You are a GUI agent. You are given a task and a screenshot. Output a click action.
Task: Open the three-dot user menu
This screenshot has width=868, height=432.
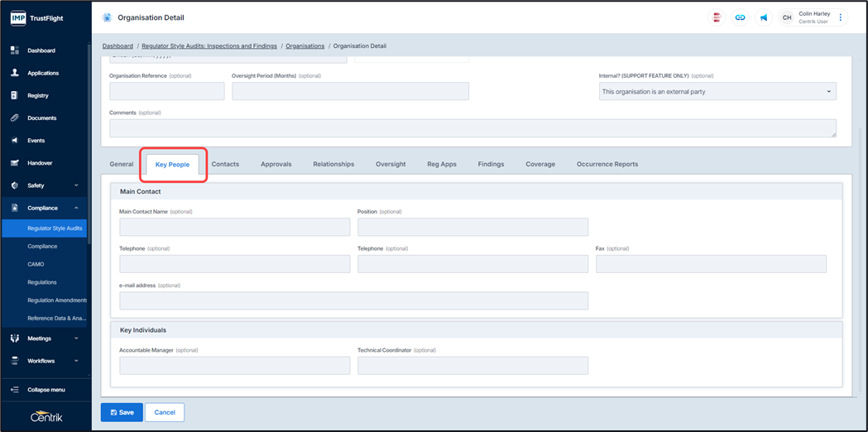pos(841,17)
